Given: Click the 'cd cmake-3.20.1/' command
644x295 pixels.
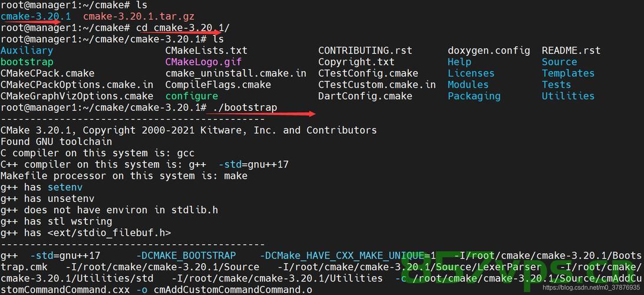Looking at the screenshot, I should (183, 28).
